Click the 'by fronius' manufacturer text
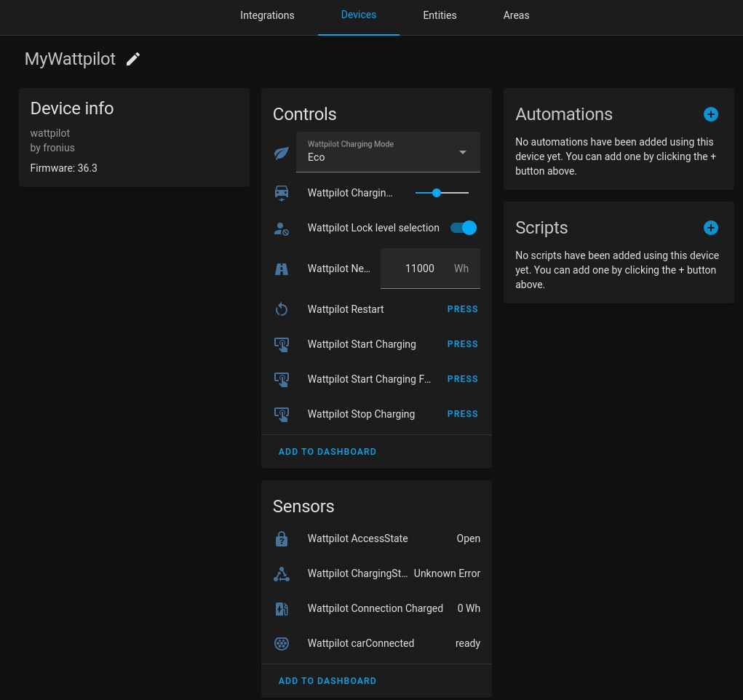 (x=52, y=148)
